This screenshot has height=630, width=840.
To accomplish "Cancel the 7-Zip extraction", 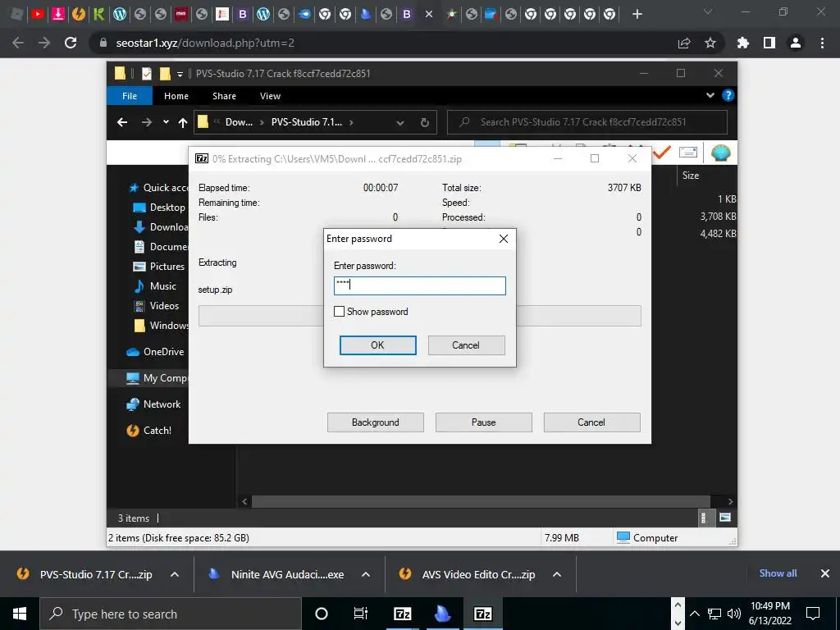I will 591,422.
